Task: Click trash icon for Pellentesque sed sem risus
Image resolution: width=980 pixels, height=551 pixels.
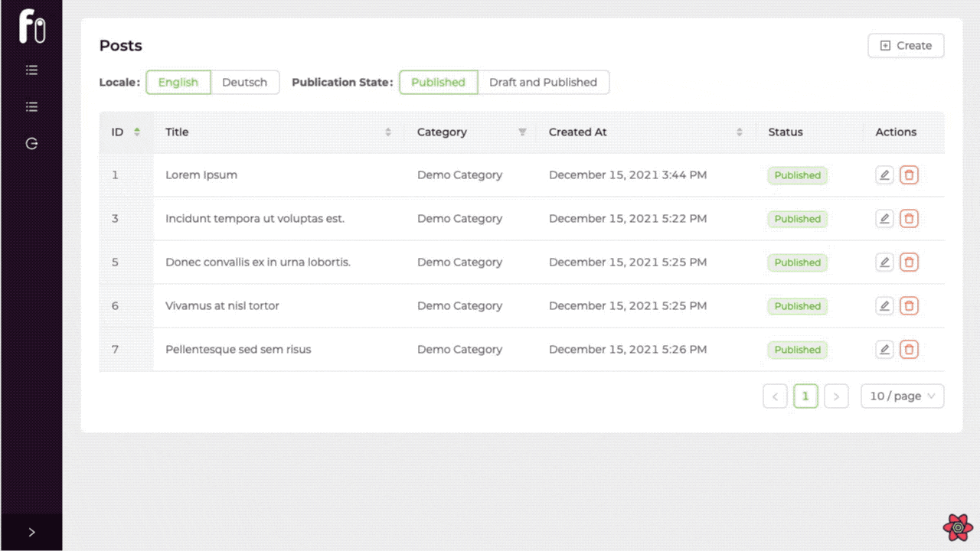Action: [x=909, y=350]
